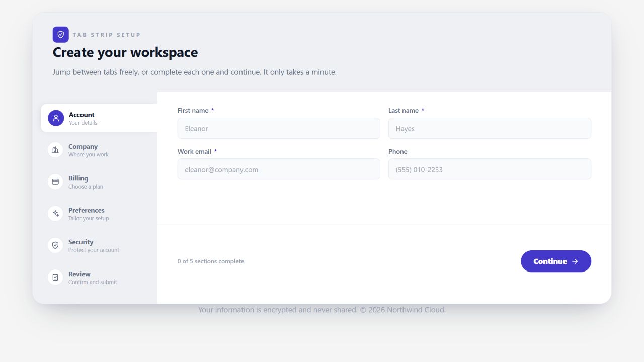Click the "Last name" field label
This screenshot has width=644, height=362.
404,110
